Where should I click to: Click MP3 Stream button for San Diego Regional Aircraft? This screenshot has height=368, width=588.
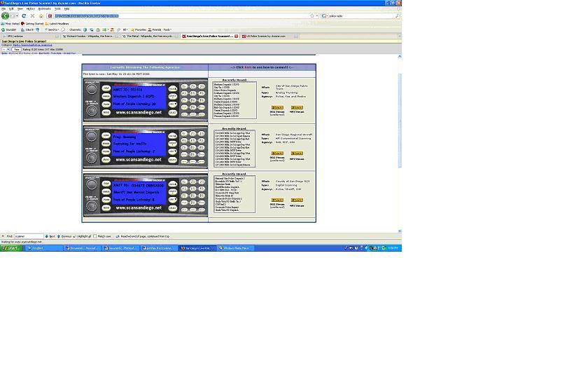297,154
